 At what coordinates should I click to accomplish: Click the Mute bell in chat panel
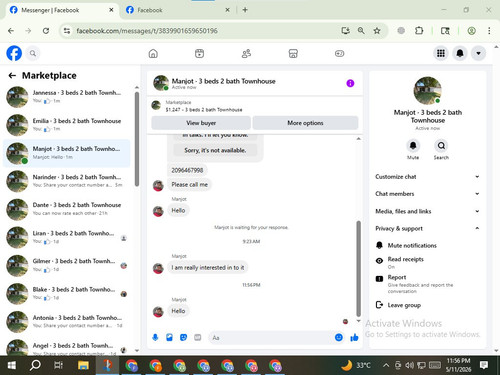point(413,146)
